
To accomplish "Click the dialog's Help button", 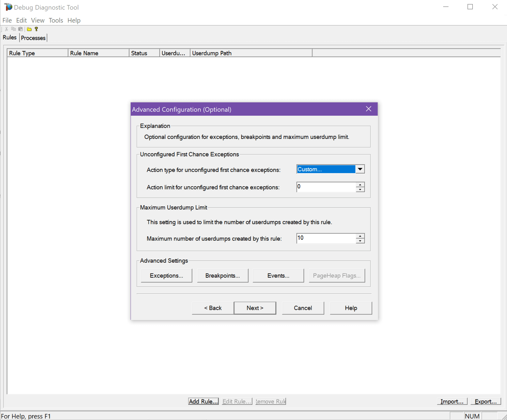I will click(351, 308).
